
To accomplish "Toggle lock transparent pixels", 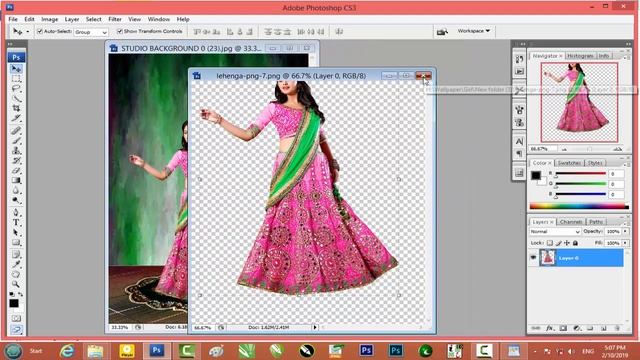I will (x=549, y=243).
